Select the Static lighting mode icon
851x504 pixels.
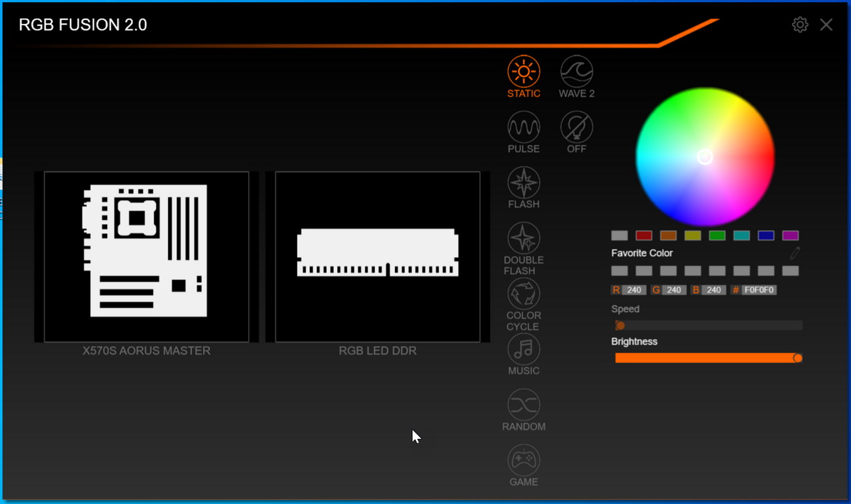coord(524,71)
